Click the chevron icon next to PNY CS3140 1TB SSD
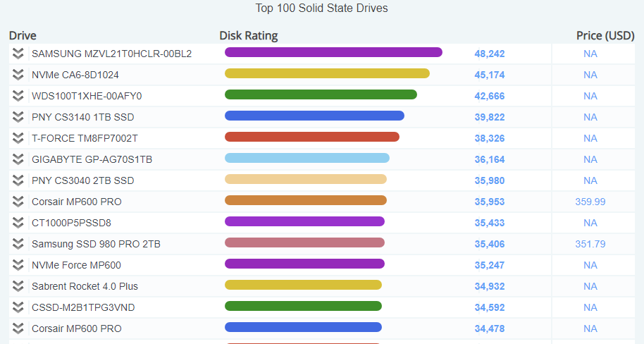 18,117
